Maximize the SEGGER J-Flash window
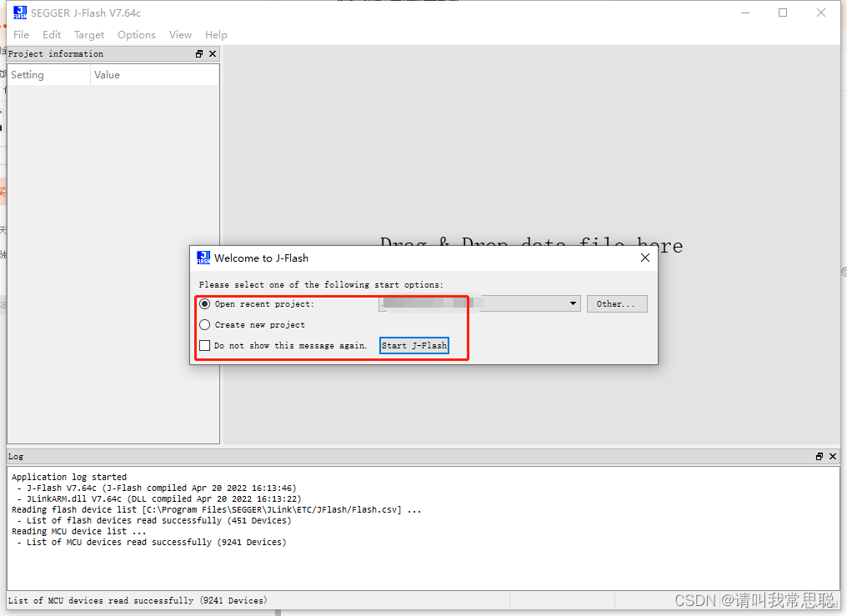 783,13
